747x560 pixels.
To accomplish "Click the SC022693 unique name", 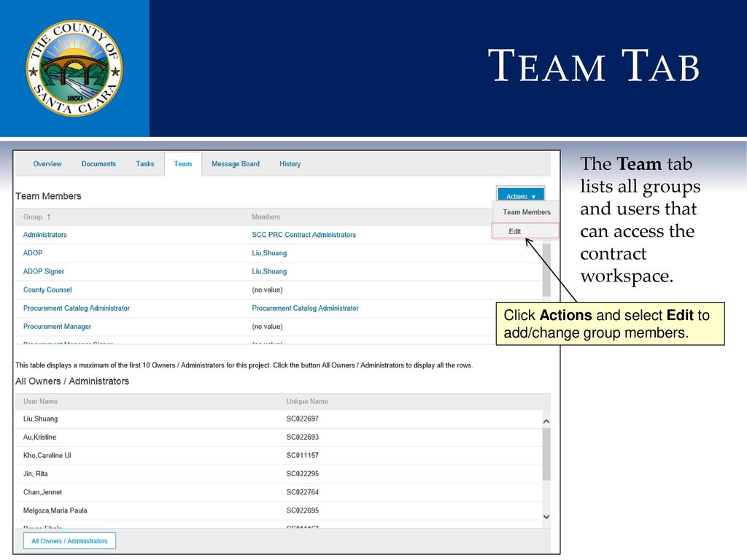I will (303, 437).
